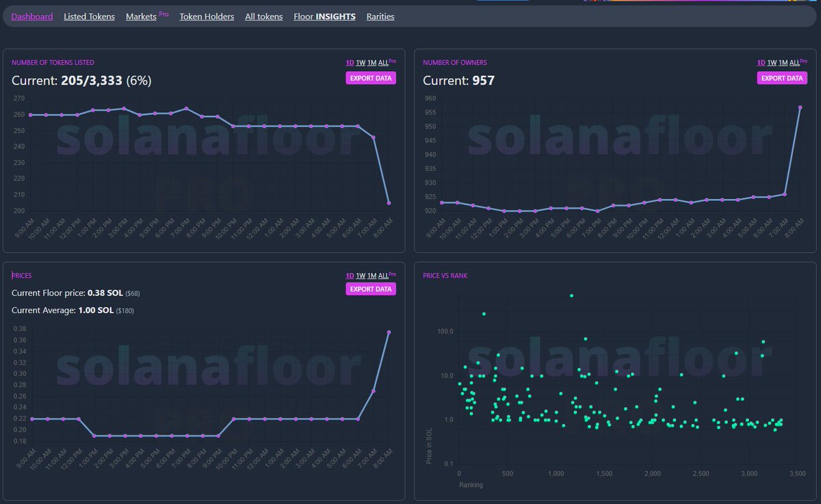Select 1W range on Prices chart
The height and width of the screenshot is (504, 821).
click(361, 276)
